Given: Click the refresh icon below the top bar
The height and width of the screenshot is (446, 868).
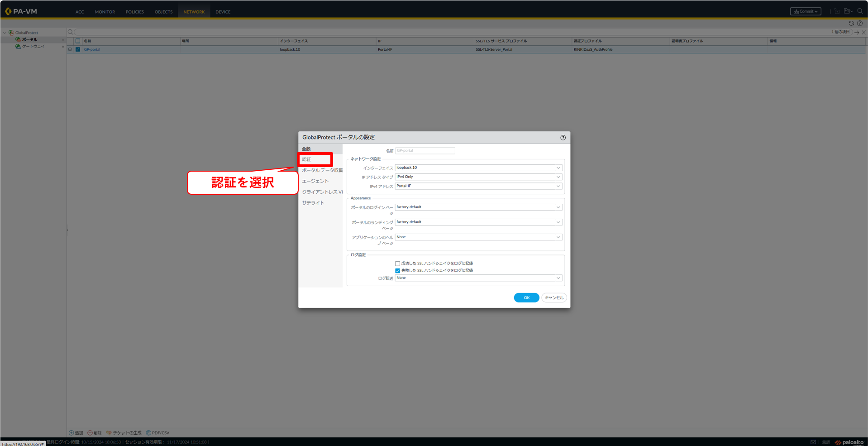Looking at the screenshot, I should pos(851,23).
